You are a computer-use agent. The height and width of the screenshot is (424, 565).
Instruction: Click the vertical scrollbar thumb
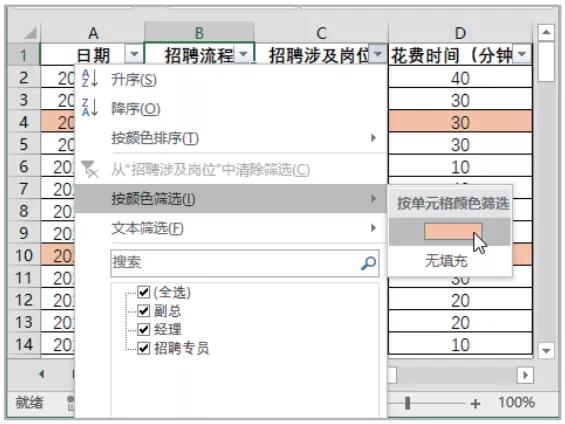546,62
